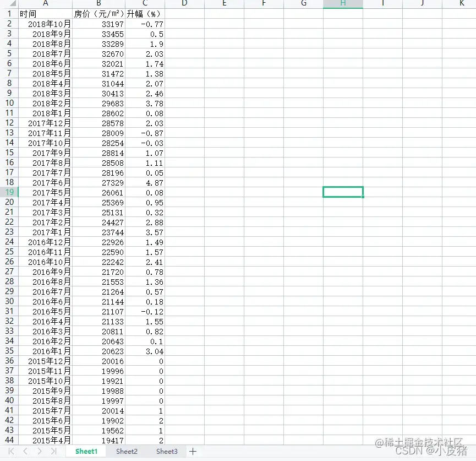Select growth cell 4.87
This screenshot has height=461, width=476.
click(x=145, y=182)
